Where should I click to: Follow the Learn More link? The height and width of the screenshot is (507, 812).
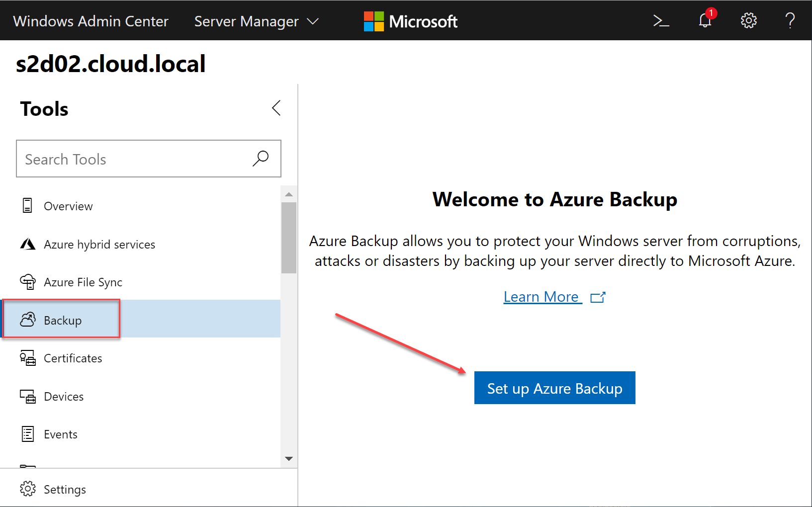tap(542, 297)
